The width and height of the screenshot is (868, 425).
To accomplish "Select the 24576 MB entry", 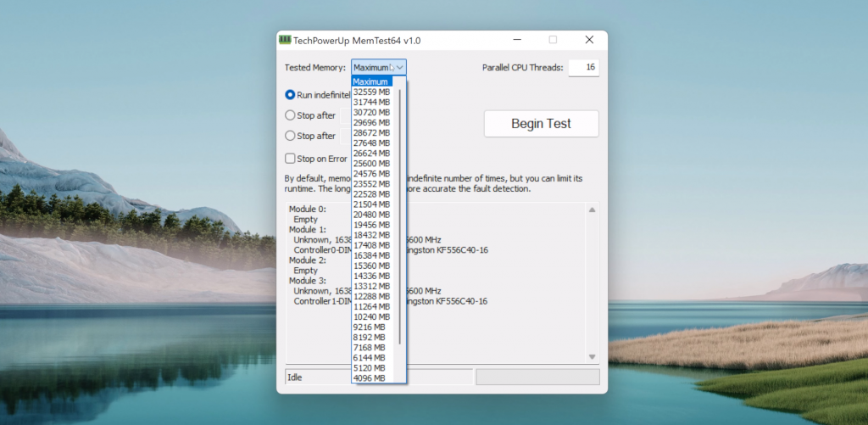I will 371,173.
